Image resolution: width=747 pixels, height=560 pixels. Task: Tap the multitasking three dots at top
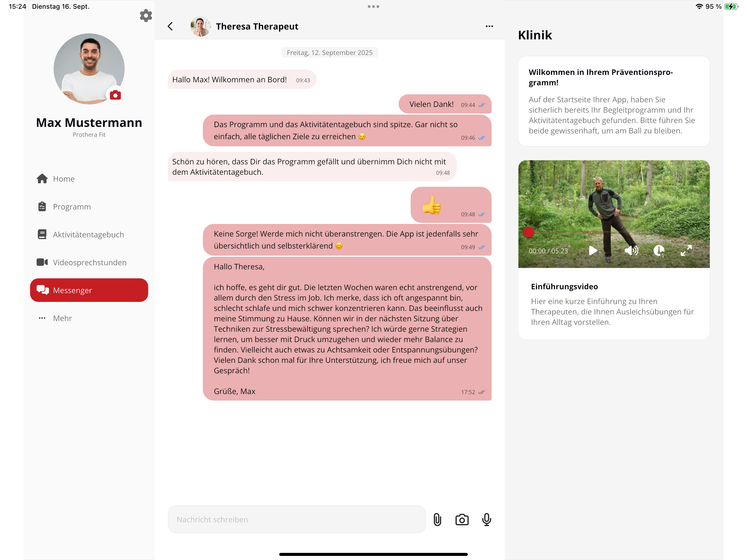(x=373, y=6)
